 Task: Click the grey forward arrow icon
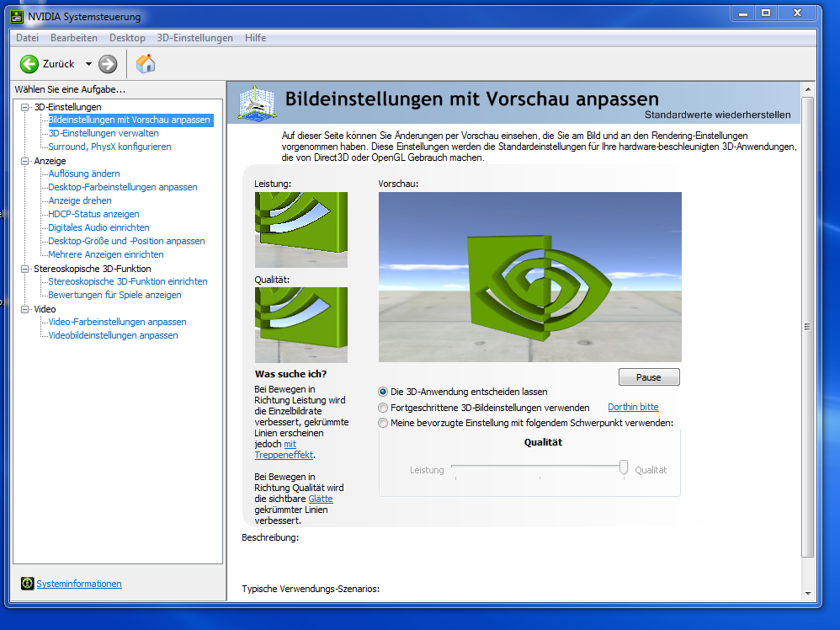(x=108, y=64)
